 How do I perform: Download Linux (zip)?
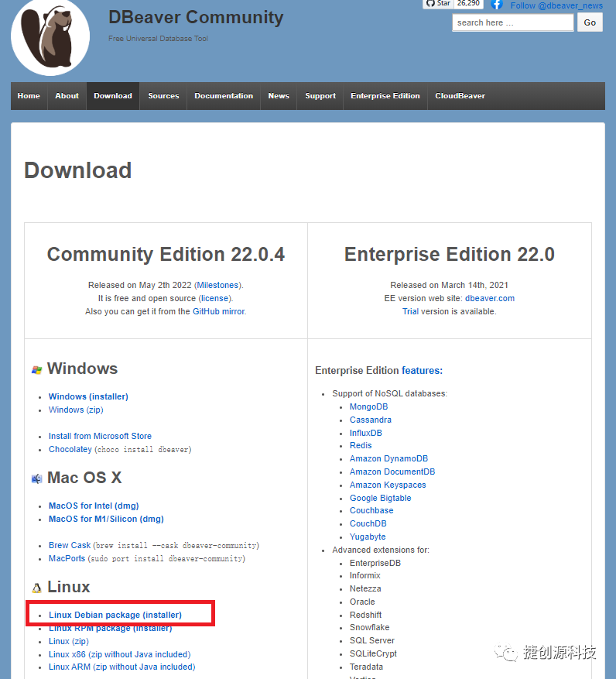coord(68,641)
